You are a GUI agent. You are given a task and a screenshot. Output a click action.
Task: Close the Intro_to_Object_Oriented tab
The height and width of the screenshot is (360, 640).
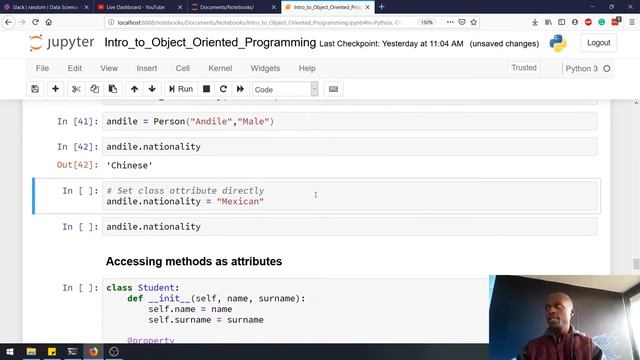coord(367,7)
